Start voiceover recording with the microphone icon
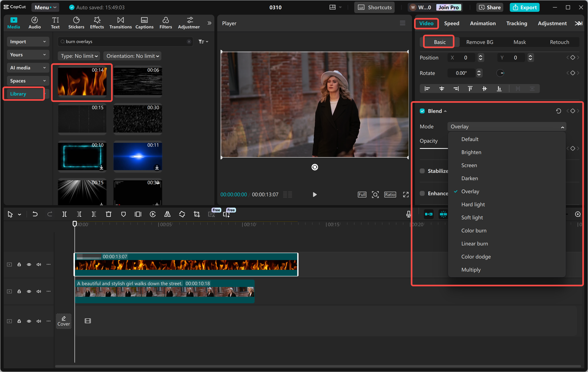The image size is (588, 372). (408, 214)
